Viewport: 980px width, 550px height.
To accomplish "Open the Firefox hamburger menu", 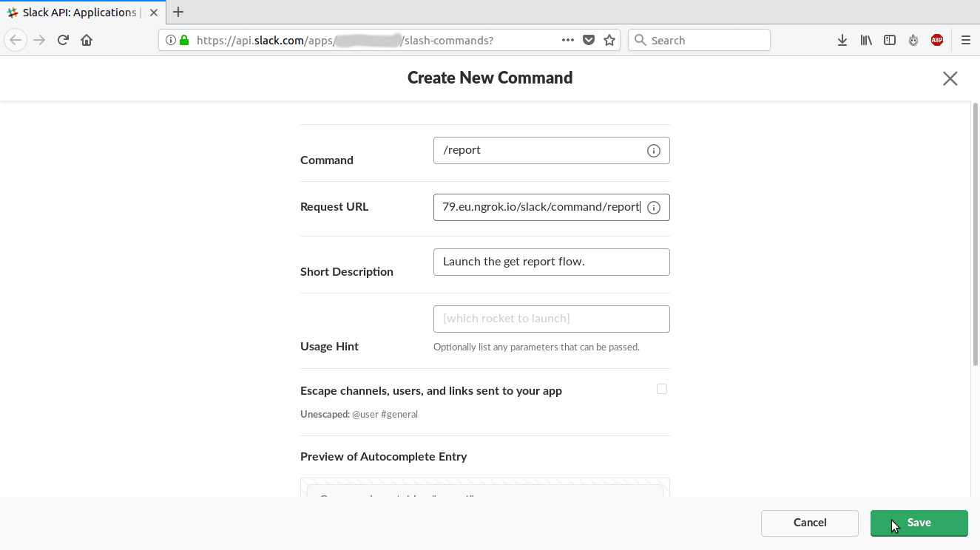I will [965, 40].
